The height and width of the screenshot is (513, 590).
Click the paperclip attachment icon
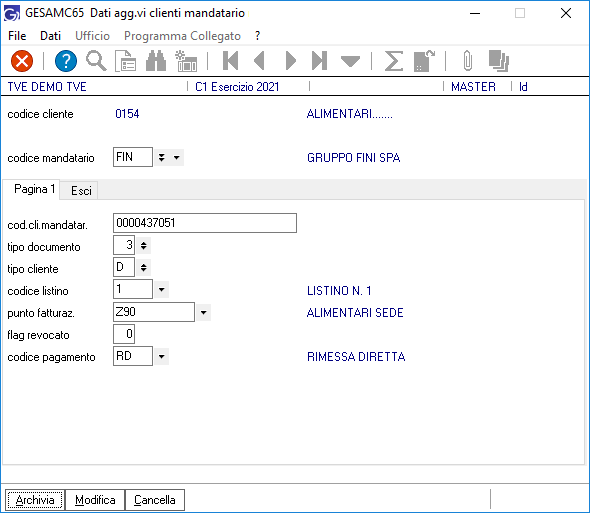(468, 61)
